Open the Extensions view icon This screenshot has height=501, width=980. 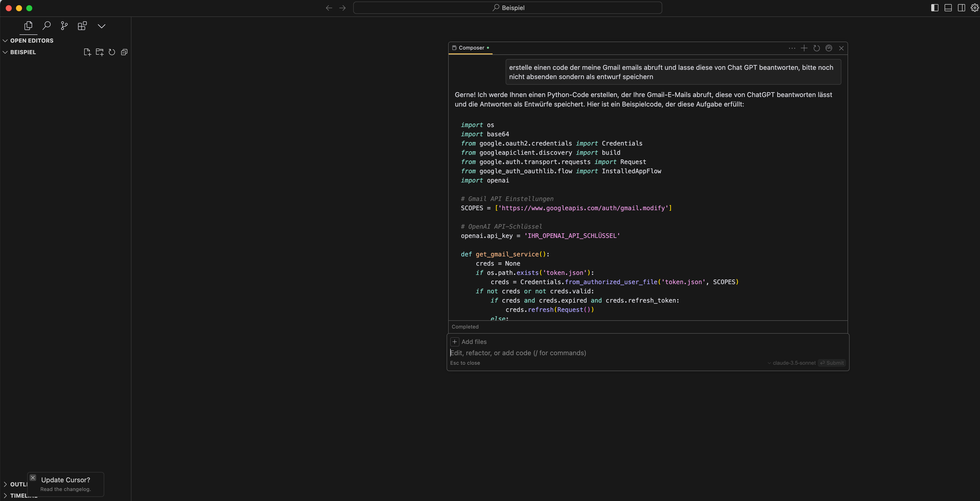[x=82, y=26]
